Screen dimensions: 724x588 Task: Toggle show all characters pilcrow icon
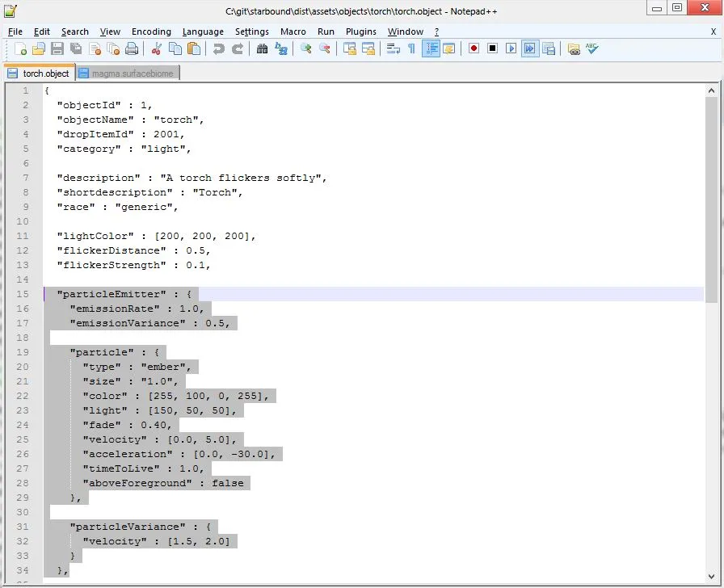[411, 48]
